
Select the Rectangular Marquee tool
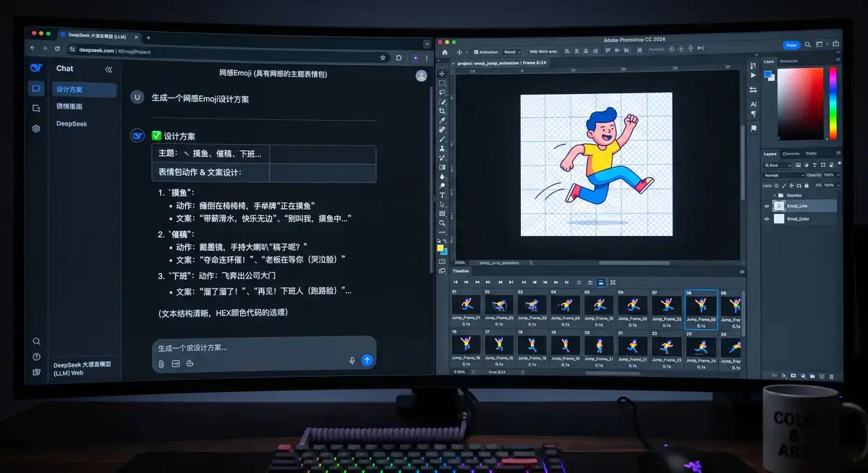[x=442, y=83]
